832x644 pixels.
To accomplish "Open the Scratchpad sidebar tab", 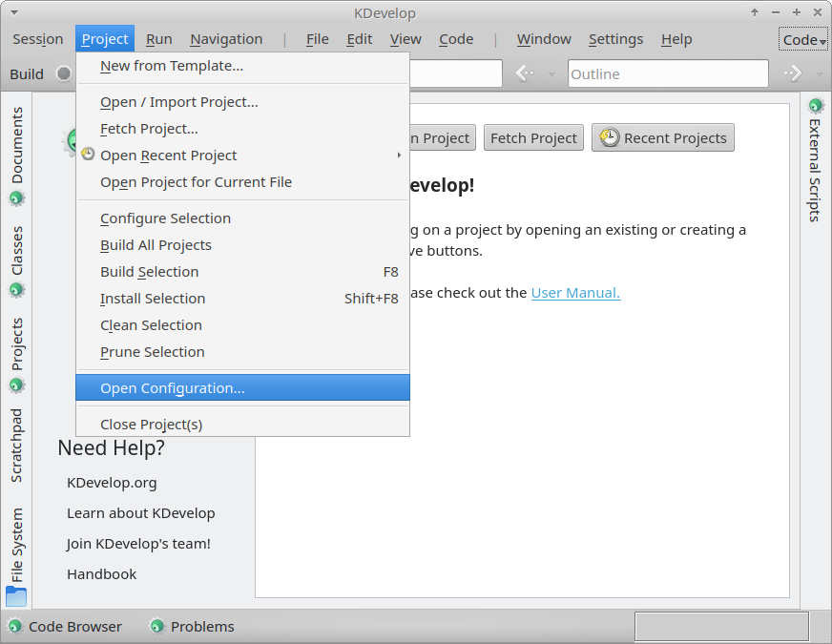I will [16, 445].
